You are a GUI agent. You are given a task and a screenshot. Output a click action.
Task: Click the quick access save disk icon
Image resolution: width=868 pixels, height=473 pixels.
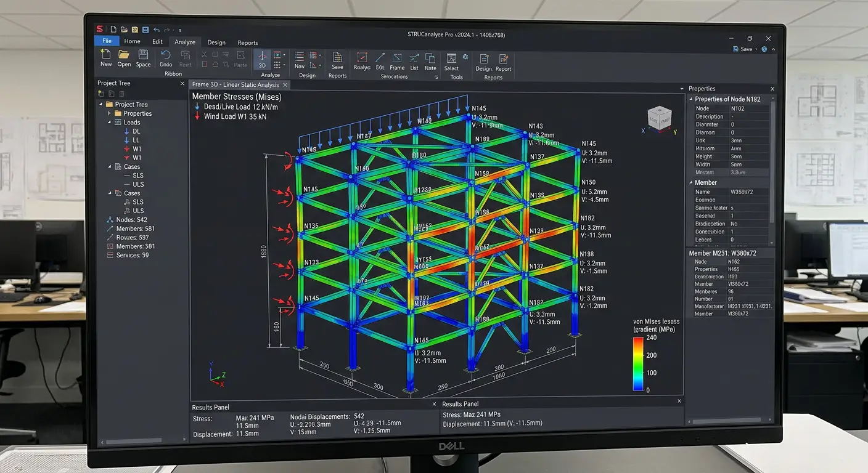[x=145, y=29]
